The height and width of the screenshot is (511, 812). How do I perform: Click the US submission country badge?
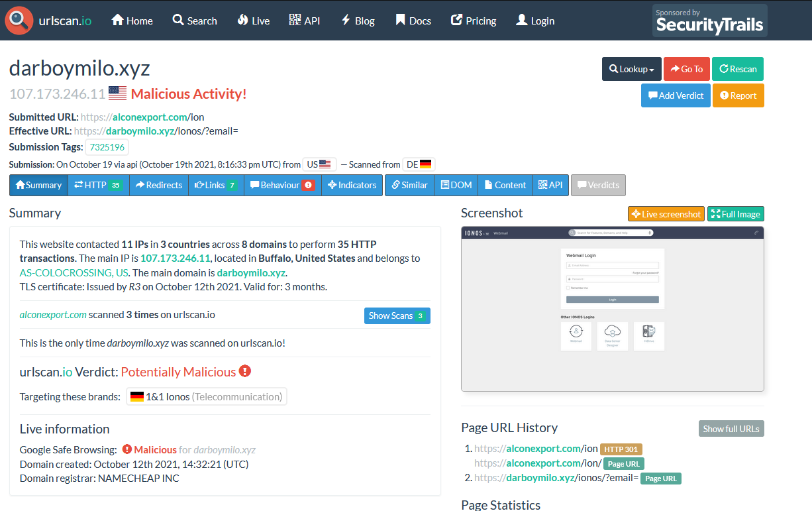click(319, 164)
